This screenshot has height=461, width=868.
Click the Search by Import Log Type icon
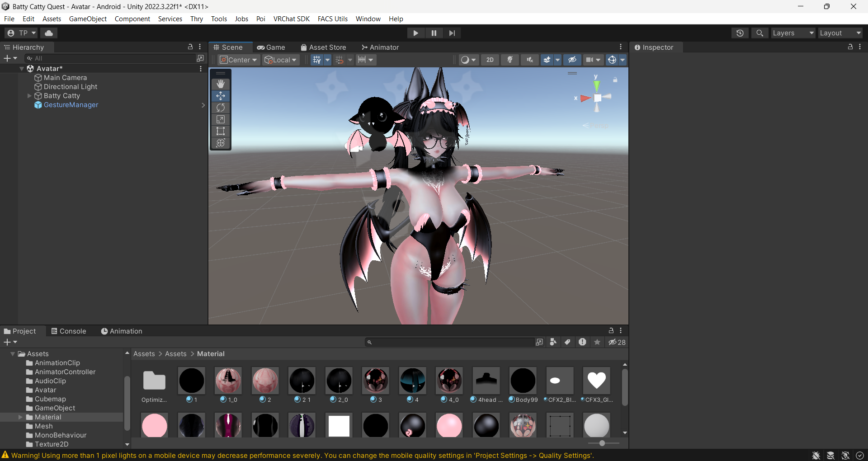[x=582, y=342]
